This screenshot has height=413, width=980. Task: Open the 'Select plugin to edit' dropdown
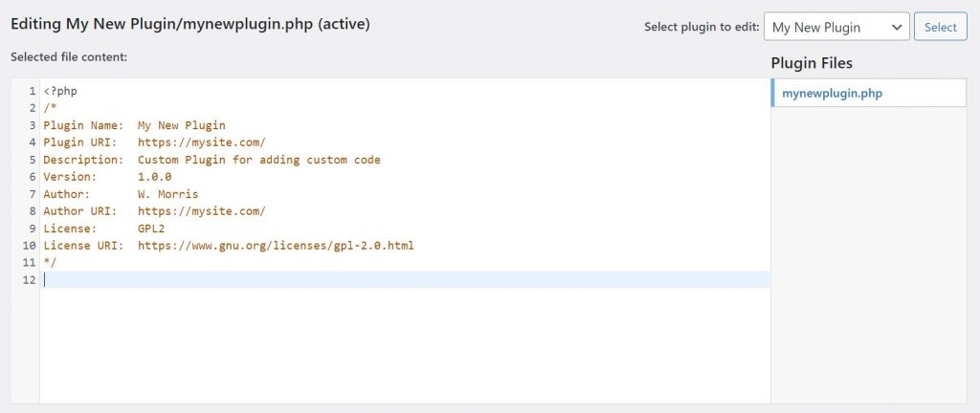tap(836, 27)
